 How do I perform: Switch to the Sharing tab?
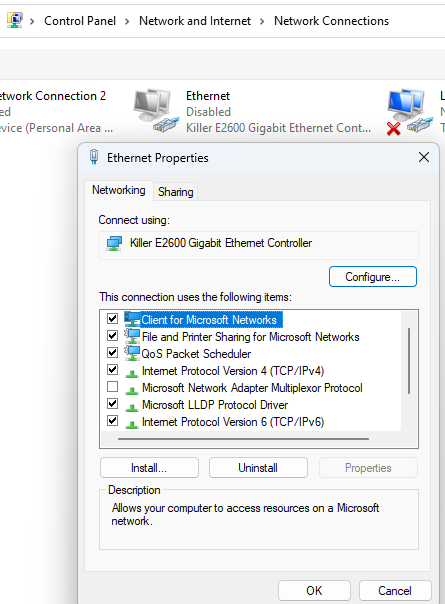[176, 191]
